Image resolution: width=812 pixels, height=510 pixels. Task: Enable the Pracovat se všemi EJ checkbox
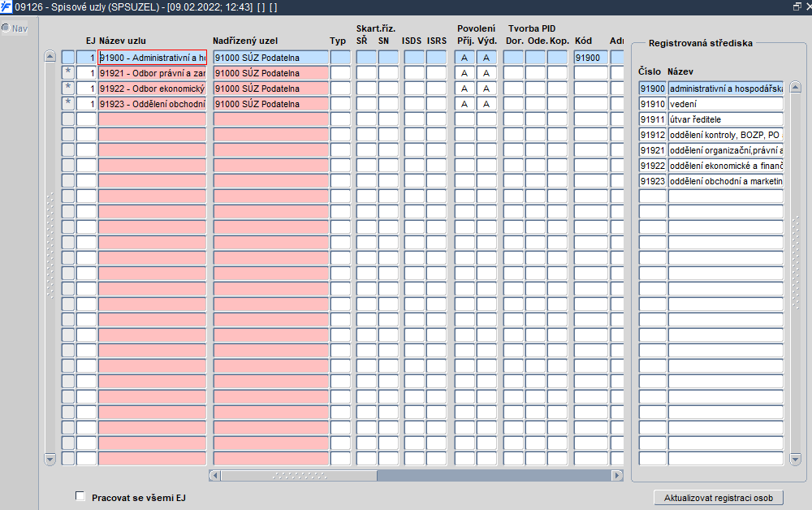(80, 496)
